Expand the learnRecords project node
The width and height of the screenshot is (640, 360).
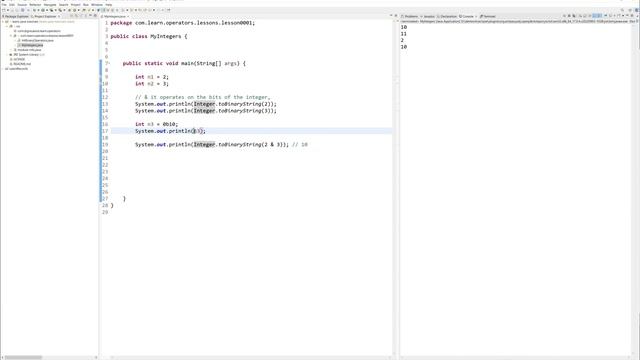pyautogui.click(x=2, y=69)
